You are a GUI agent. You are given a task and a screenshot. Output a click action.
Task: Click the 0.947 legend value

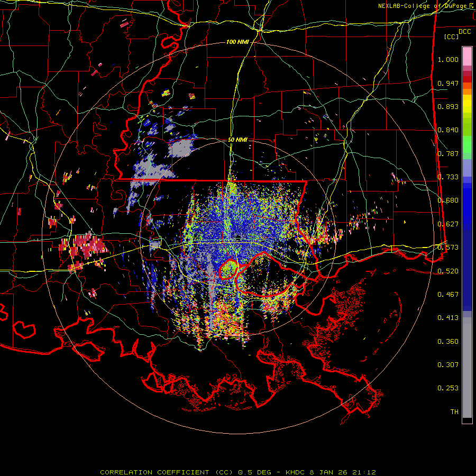(x=448, y=83)
